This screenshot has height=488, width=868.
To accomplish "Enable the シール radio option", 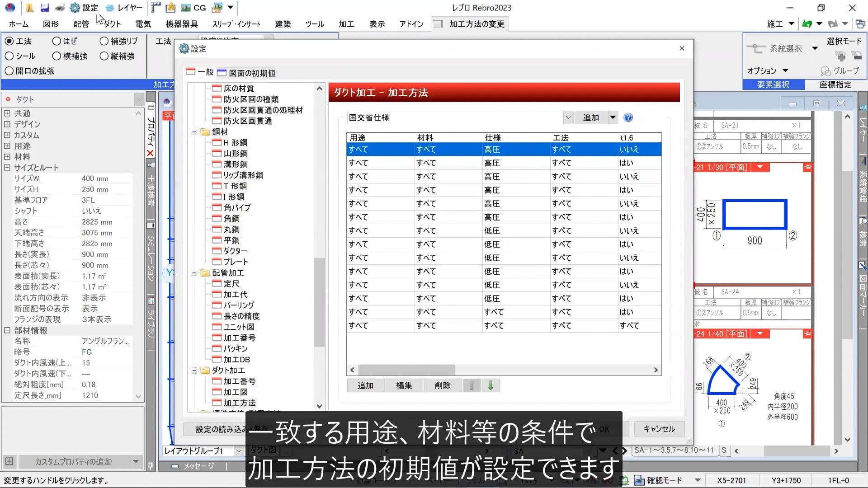I will (10, 56).
